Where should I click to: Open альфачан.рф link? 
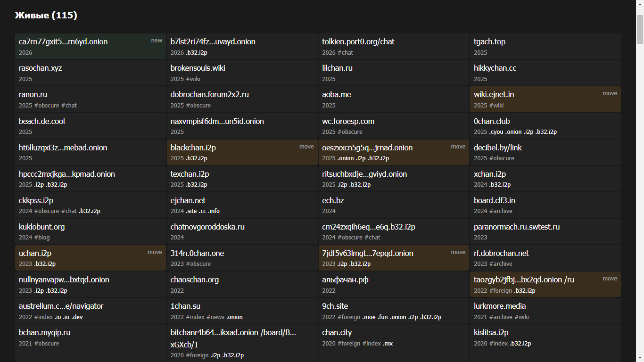coord(345,280)
